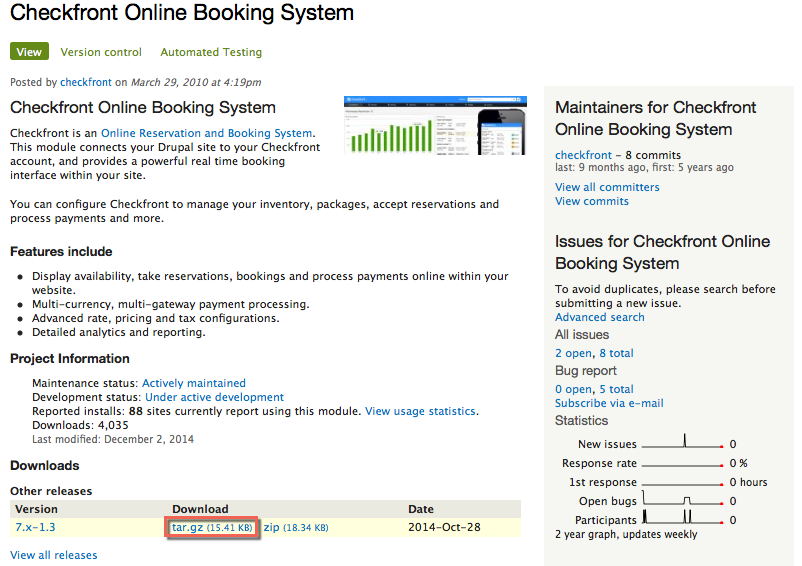Select the 0 hours first response value
The width and height of the screenshot is (802, 566).
point(748,482)
